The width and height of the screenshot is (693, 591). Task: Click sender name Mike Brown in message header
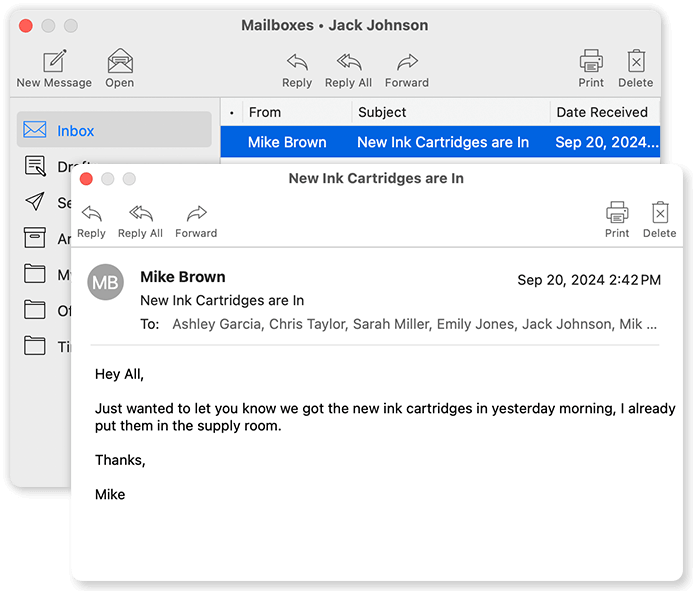183,277
